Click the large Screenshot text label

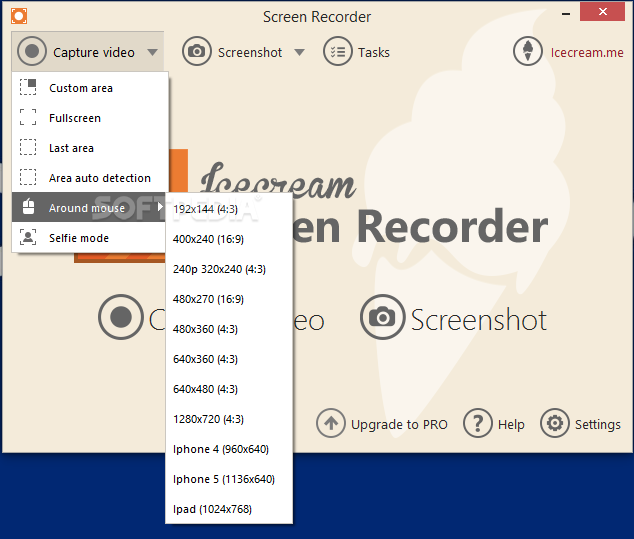click(479, 320)
